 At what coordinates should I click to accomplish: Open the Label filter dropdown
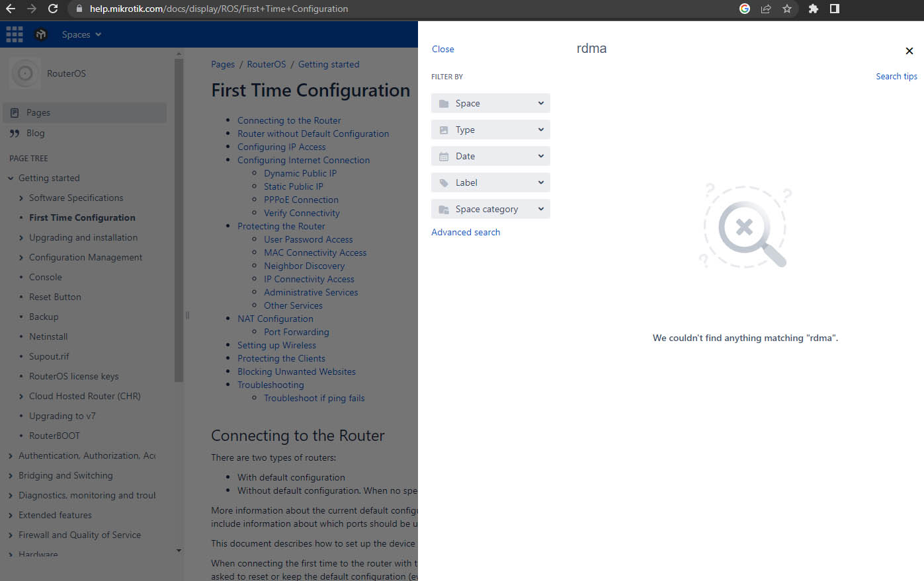pyautogui.click(x=490, y=182)
